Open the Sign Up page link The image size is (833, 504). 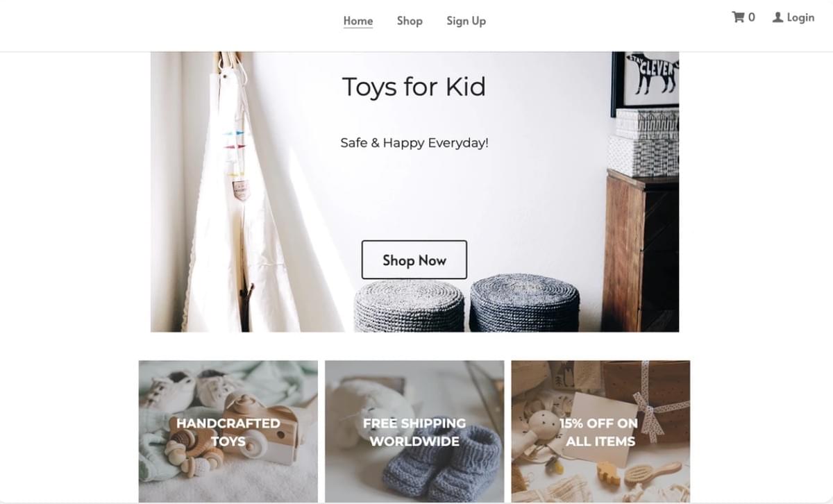coord(466,21)
